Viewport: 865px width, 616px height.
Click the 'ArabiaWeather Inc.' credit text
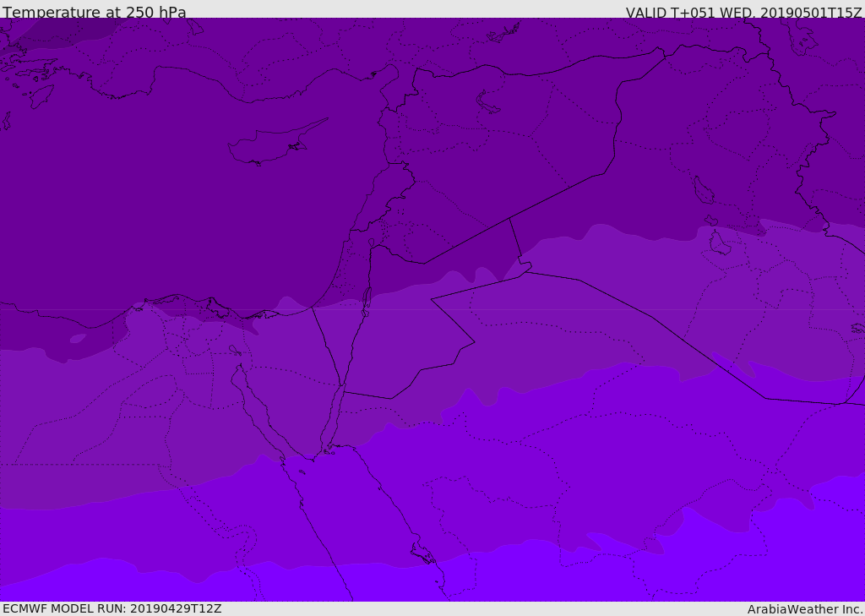(x=804, y=609)
